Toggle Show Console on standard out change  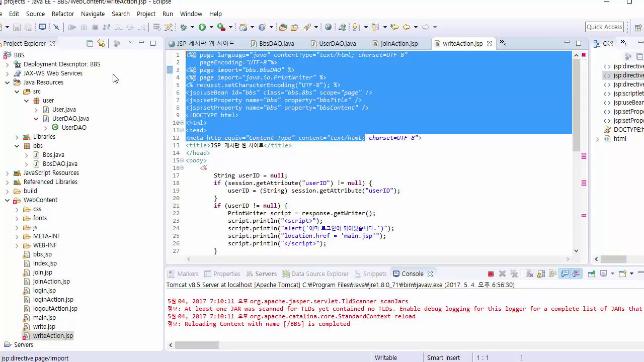[565, 274]
